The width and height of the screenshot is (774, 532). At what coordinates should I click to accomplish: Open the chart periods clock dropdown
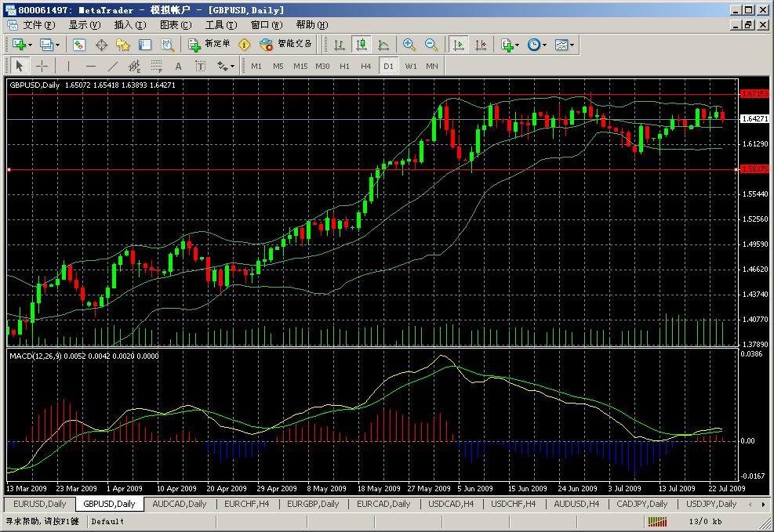click(x=537, y=45)
